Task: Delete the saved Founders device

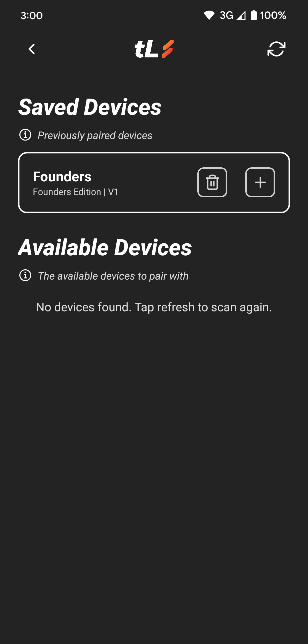Action: coord(212,182)
